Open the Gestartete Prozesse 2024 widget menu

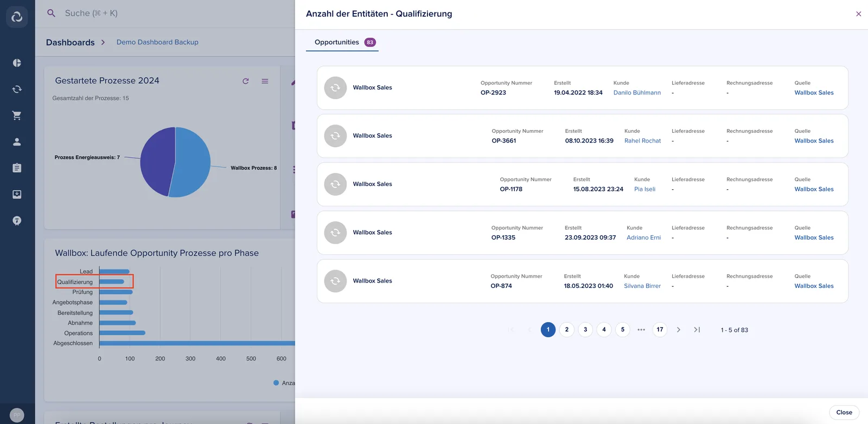(x=265, y=81)
